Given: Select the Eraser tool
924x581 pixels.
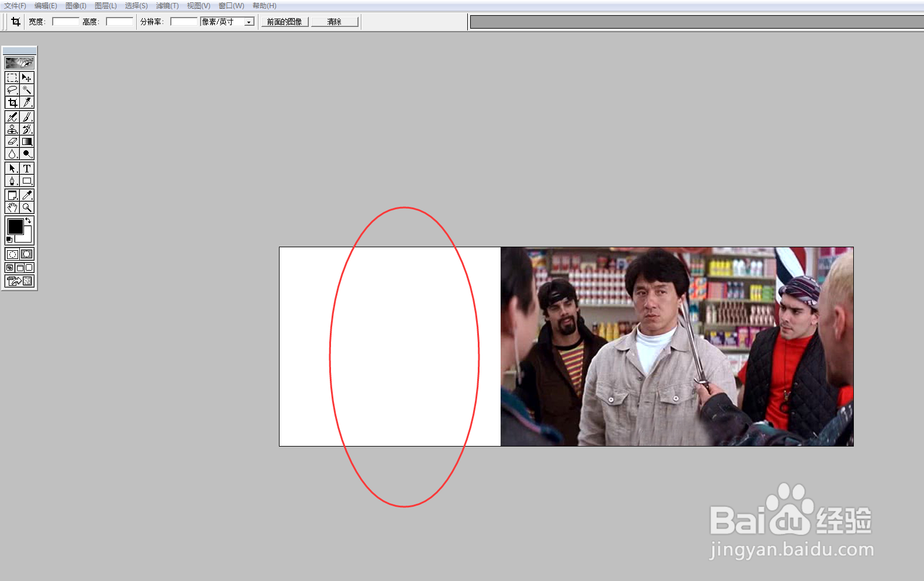Looking at the screenshot, I should coord(12,141).
